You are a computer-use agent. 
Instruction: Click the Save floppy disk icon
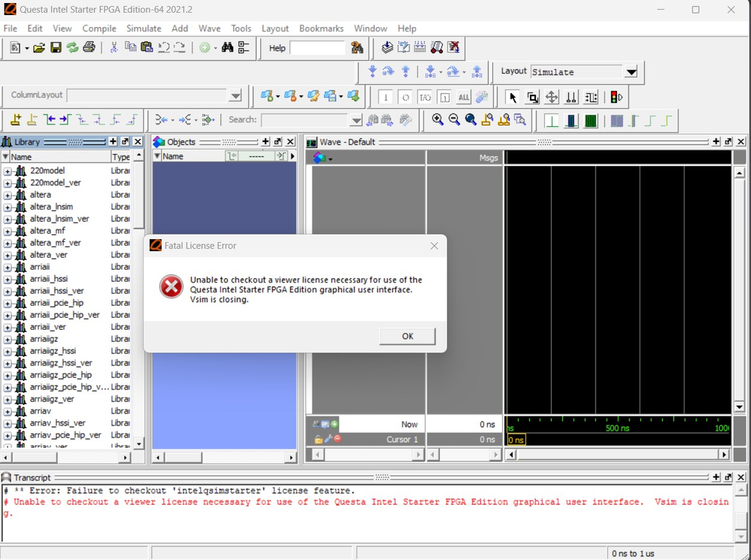click(x=56, y=47)
